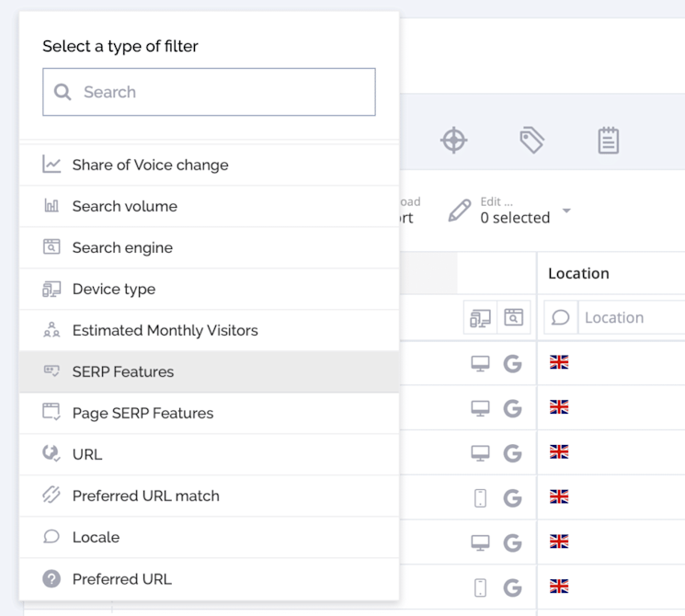
Task: Select the Search engine filter type
Action: click(x=122, y=248)
